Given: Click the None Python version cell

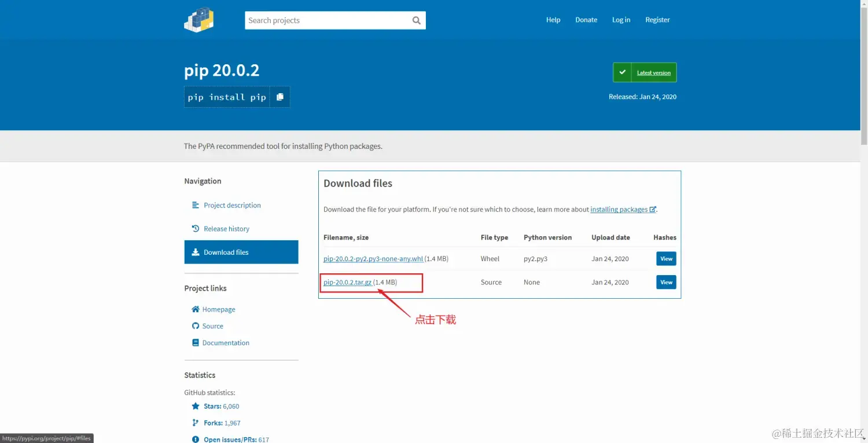Looking at the screenshot, I should 532,283.
